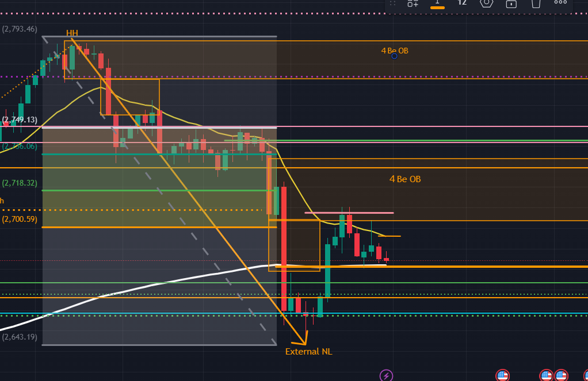Select the upper "4 Be OB" label

[x=395, y=51]
